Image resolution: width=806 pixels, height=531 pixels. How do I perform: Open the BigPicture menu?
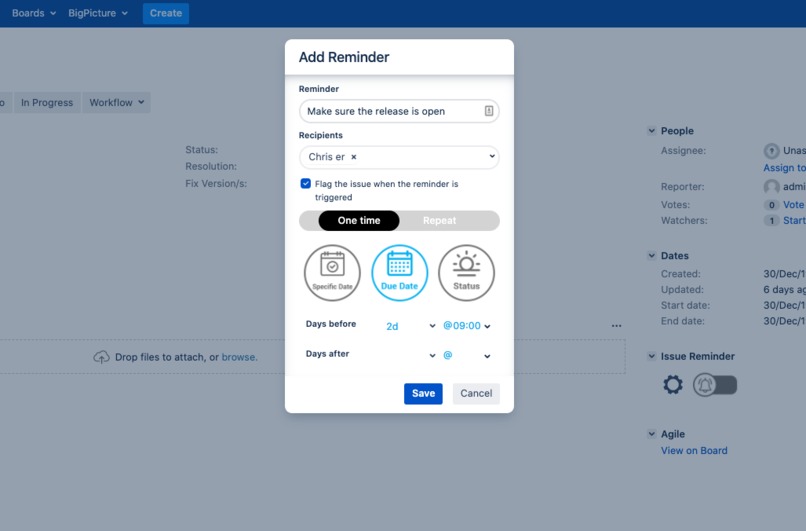pyautogui.click(x=98, y=13)
